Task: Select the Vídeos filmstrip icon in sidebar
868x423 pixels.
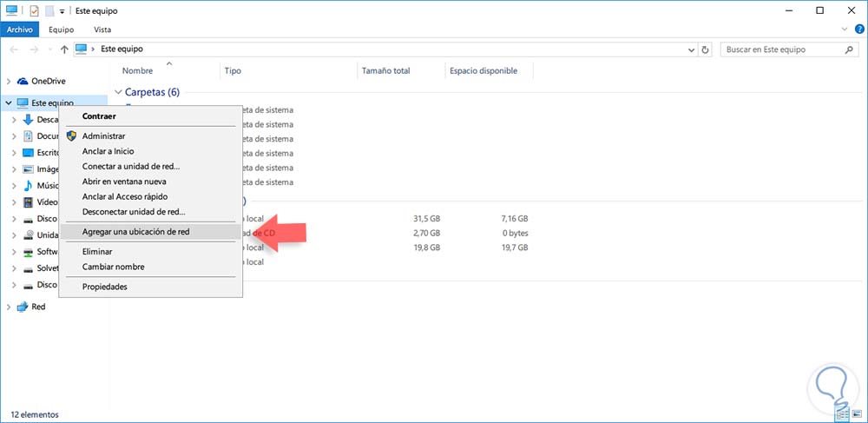Action: [x=28, y=202]
